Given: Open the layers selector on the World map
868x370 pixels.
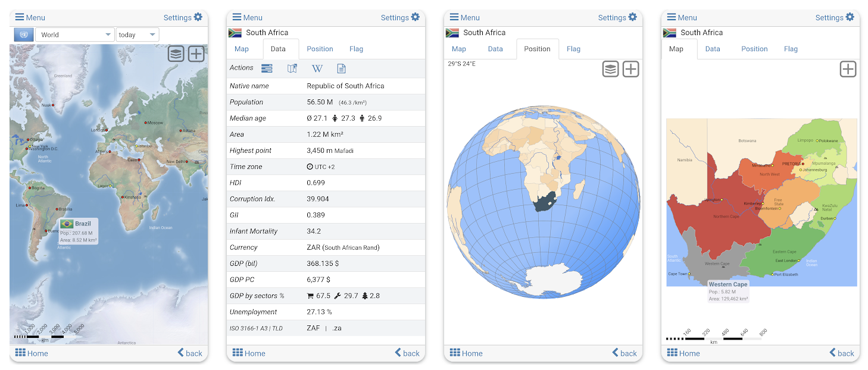Looking at the screenshot, I should pyautogui.click(x=176, y=54).
